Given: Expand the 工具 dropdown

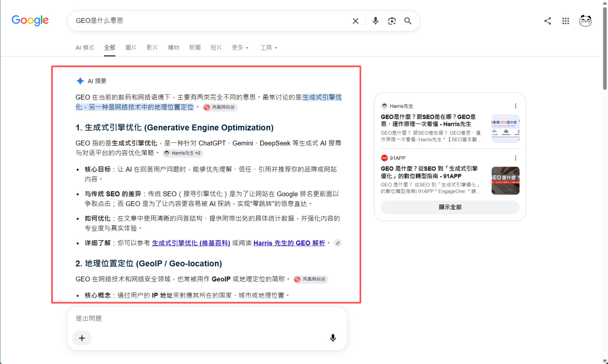Looking at the screenshot, I should pyautogui.click(x=269, y=47).
